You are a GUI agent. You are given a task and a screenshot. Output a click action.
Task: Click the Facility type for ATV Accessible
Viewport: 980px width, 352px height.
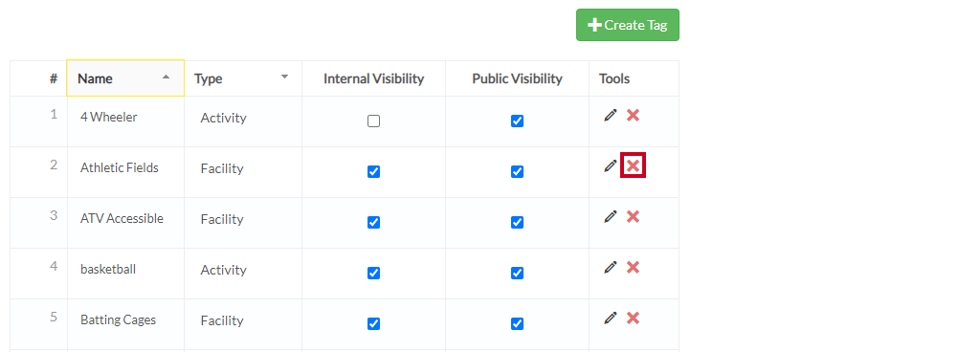[x=222, y=219]
